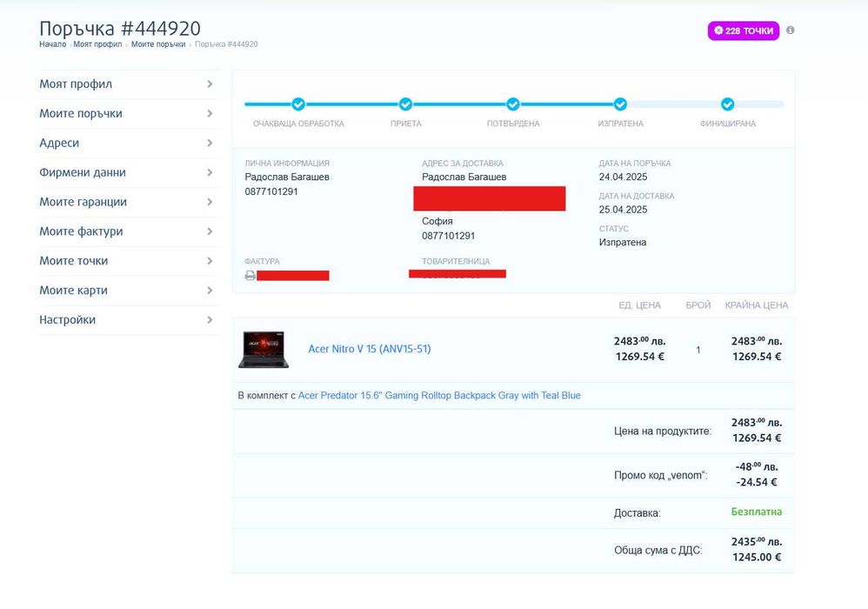
Task: Click chevron beside Моят профил
Action: point(210,84)
